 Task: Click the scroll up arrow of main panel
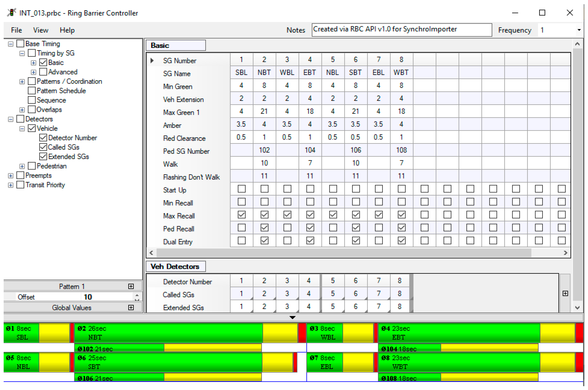577,44
